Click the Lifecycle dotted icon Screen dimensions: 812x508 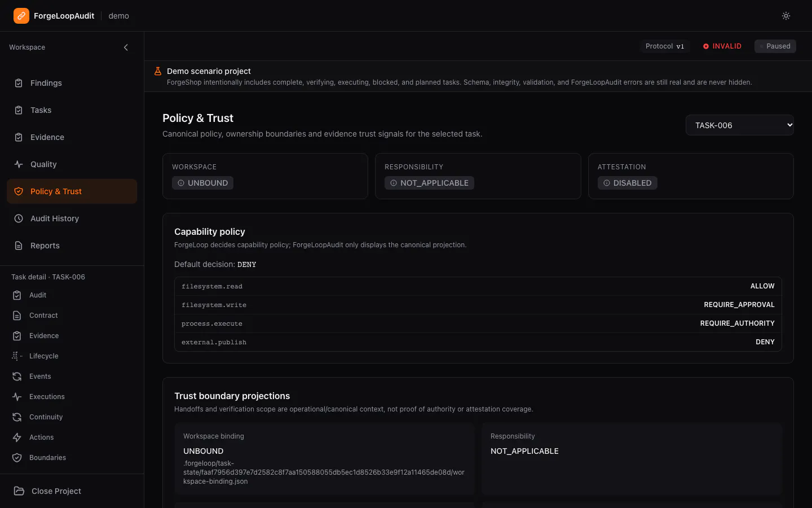(x=17, y=356)
